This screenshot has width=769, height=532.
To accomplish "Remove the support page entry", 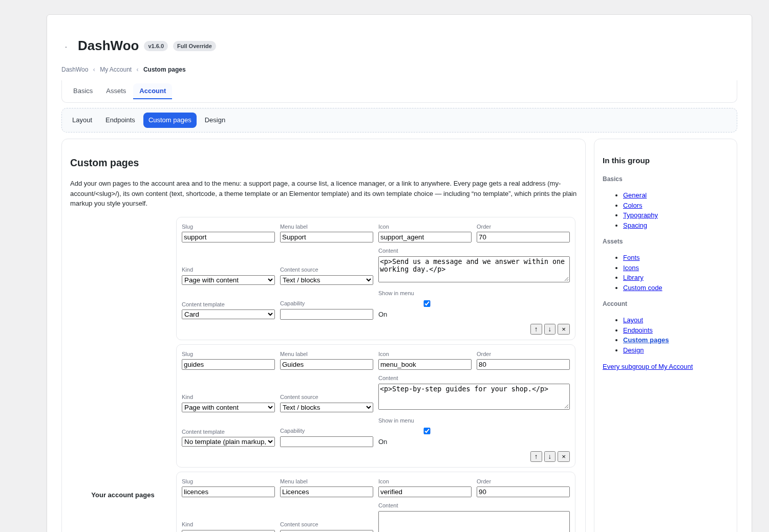I will click(x=564, y=329).
